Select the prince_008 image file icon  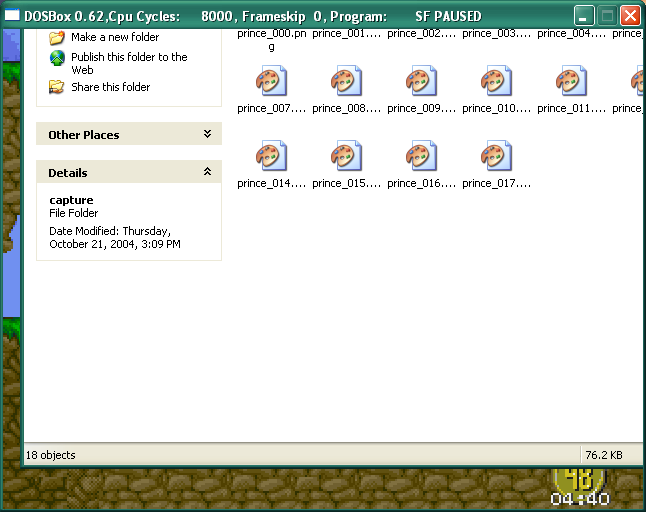[x=346, y=81]
